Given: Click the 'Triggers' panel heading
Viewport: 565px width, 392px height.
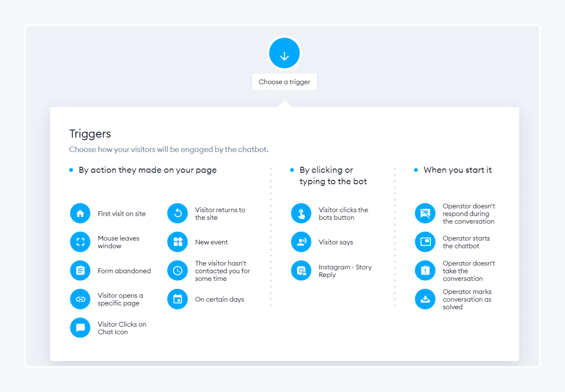Looking at the screenshot, I should (90, 134).
